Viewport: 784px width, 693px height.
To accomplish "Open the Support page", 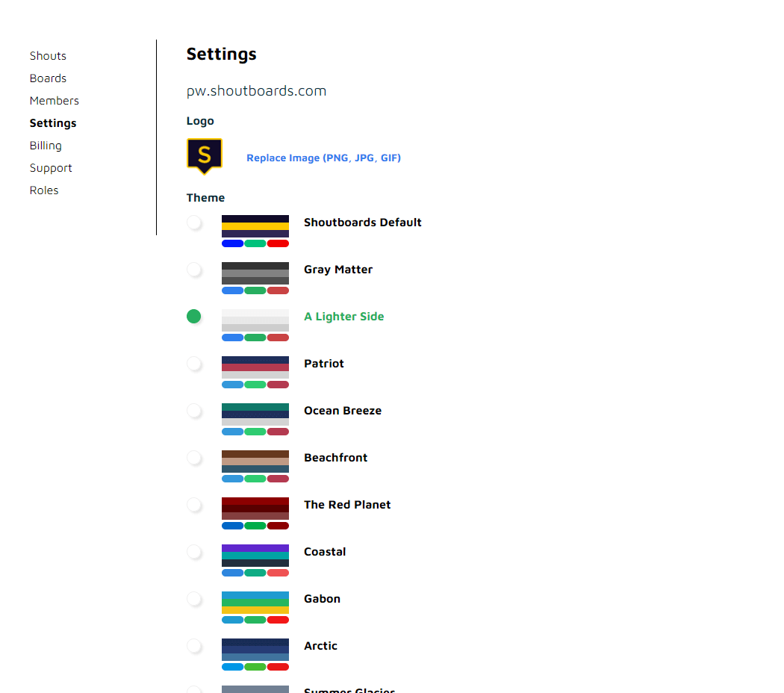I will click(x=51, y=168).
